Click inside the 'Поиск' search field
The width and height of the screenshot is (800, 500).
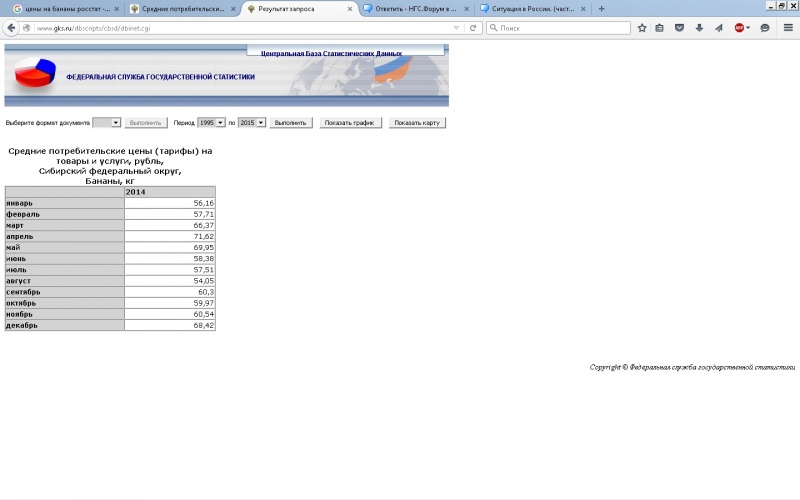click(560, 28)
